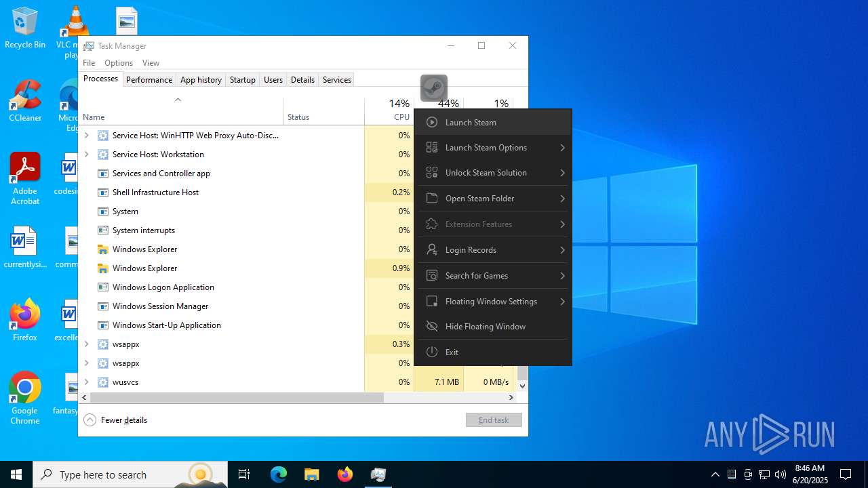Click the volume icon in system tray
Screen dimensions: 868x488
pos(781,474)
